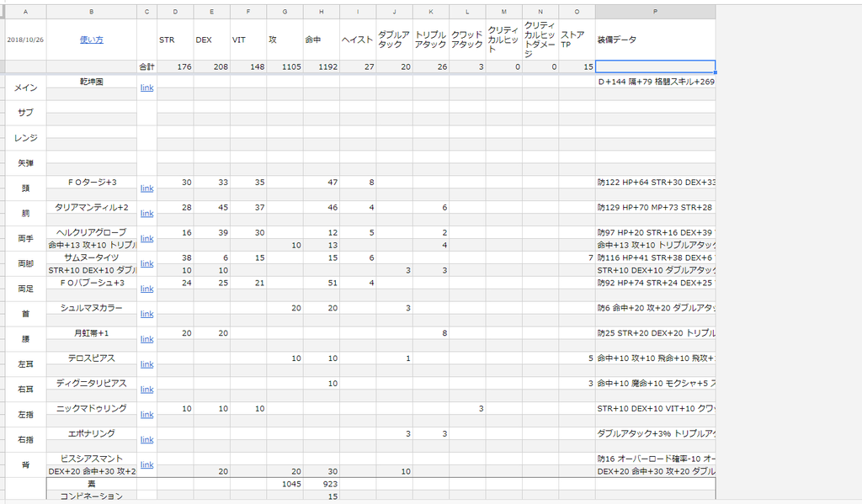Click the エポナリング cell

[x=91, y=433]
